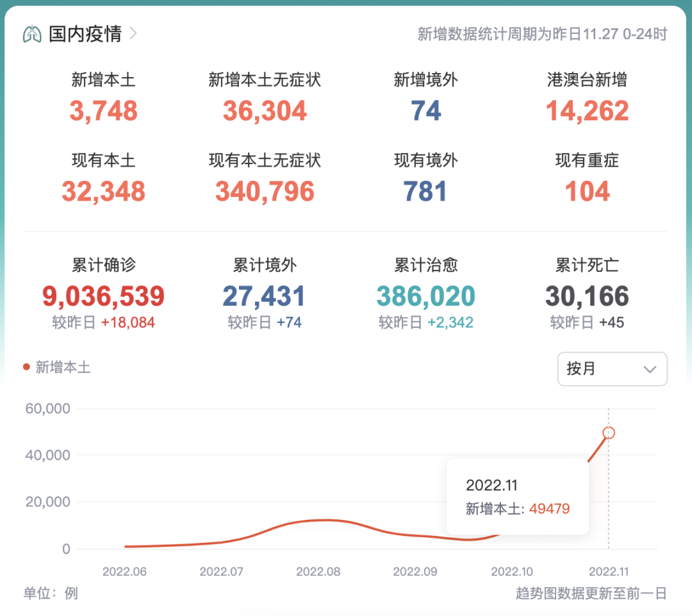Select the 现有境外 value 781

point(425,191)
